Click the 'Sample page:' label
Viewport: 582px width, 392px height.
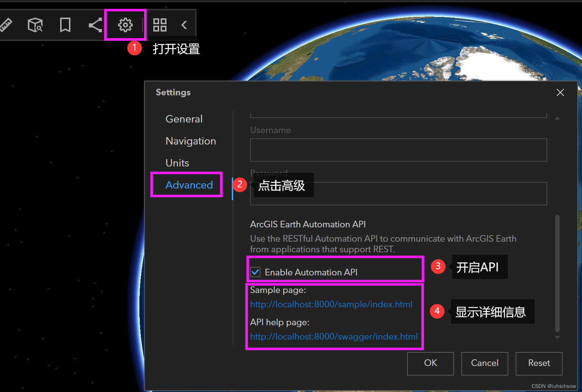[x=278, y=290]
